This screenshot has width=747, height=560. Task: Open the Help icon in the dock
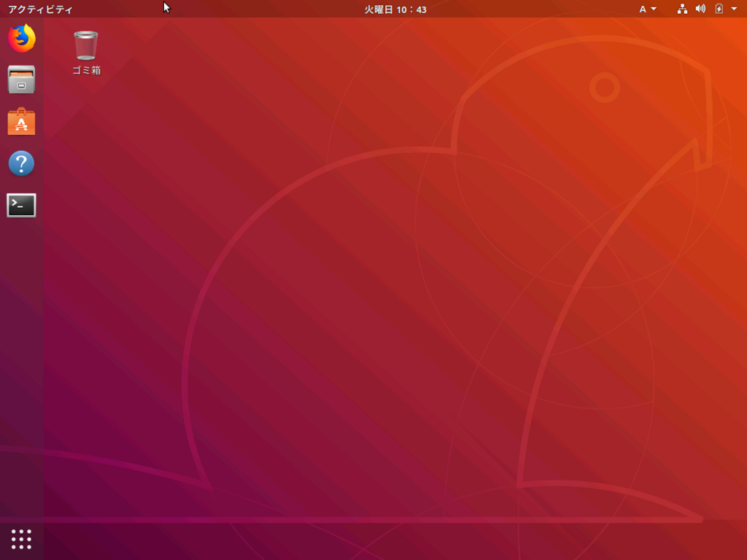[x=21, y=163]
